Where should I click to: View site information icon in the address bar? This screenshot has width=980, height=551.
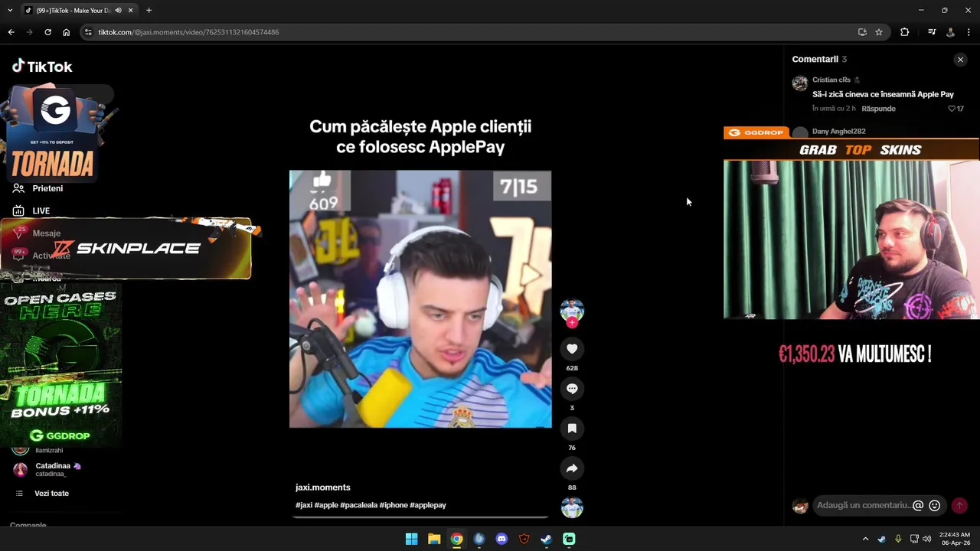[x=88, y=32]
